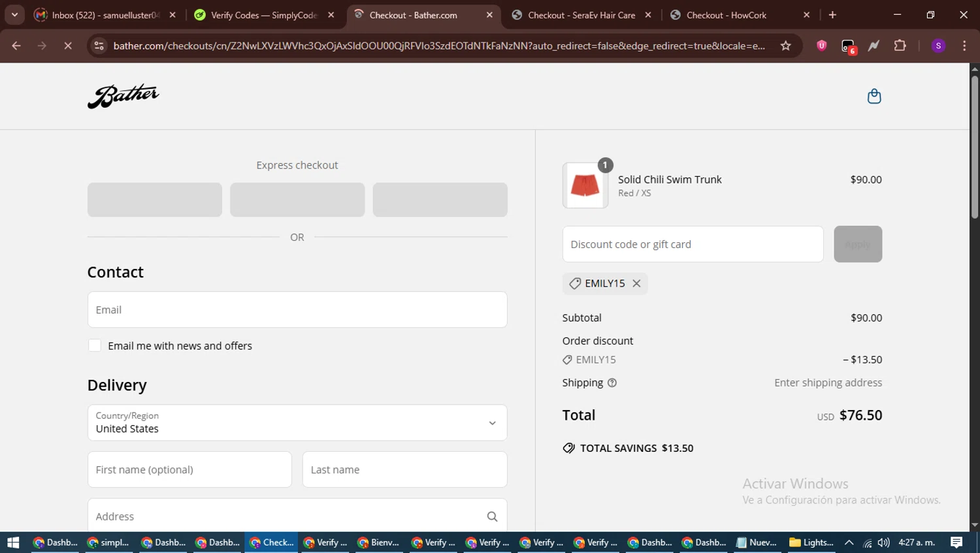Go back to the previous page

(x=16, y=46)
